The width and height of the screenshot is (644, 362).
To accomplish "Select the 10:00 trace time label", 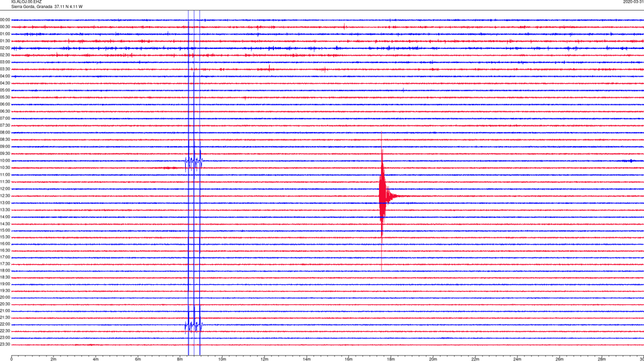I will tap(5, 161).
